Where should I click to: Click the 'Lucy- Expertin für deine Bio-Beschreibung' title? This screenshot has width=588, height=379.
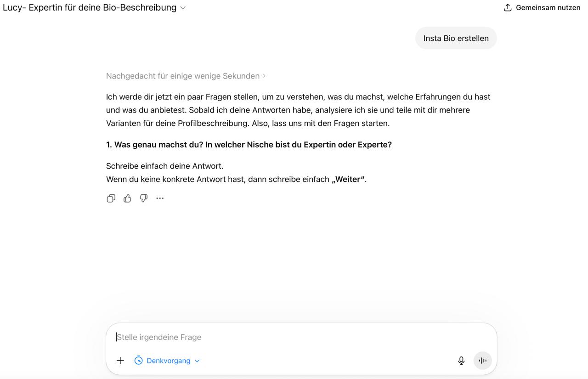point(90,7)
